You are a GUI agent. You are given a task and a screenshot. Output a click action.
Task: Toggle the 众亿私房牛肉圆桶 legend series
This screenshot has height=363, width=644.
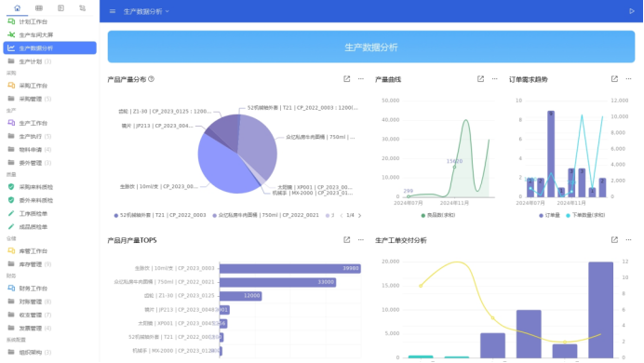pos(265,215)
